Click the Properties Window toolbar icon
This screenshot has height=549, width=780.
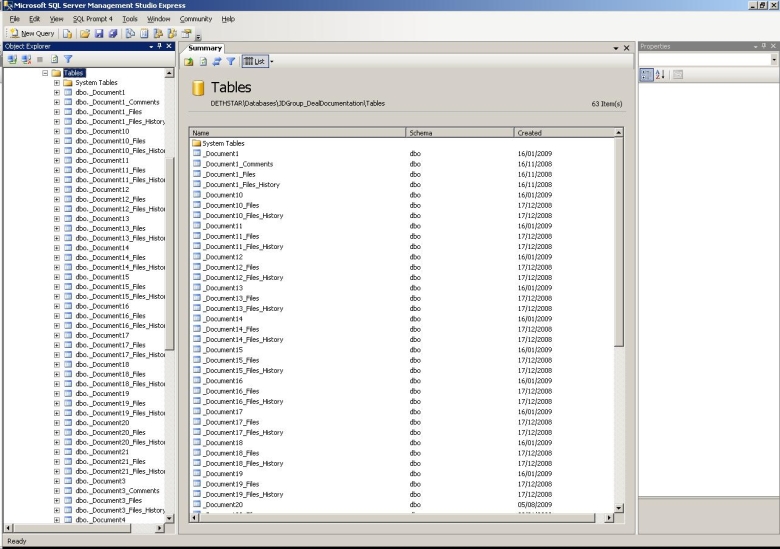click(186, 33)
